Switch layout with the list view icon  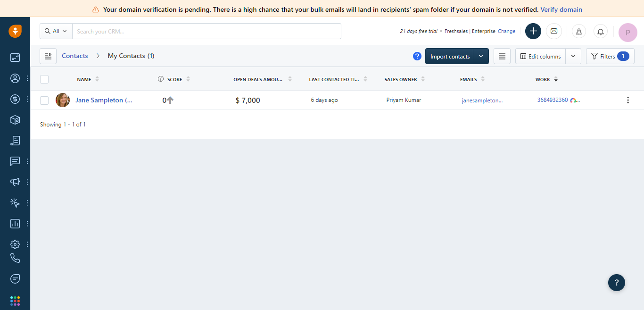[502, 56]
